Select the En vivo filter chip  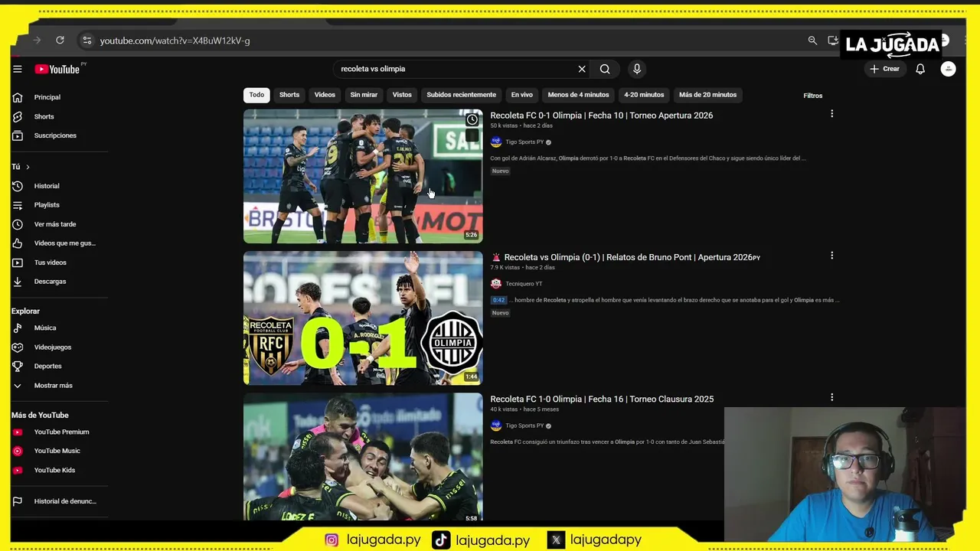click(521, 95)
